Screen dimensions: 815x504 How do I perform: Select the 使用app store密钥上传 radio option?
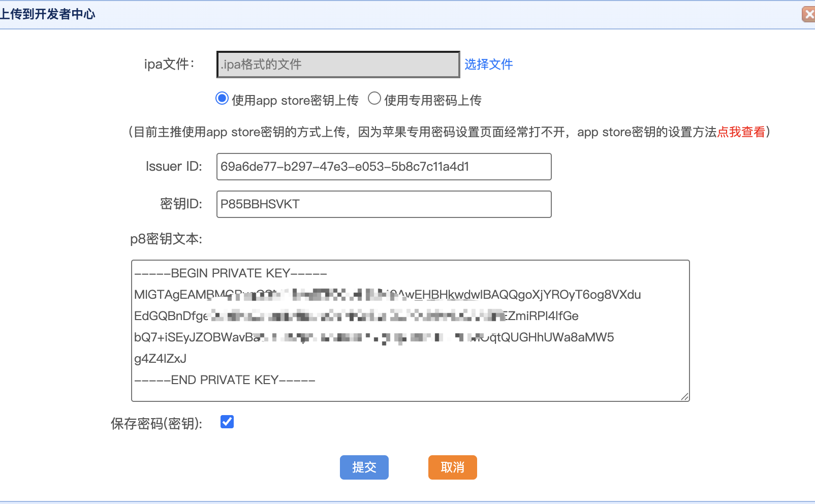(x=222, y=100)
